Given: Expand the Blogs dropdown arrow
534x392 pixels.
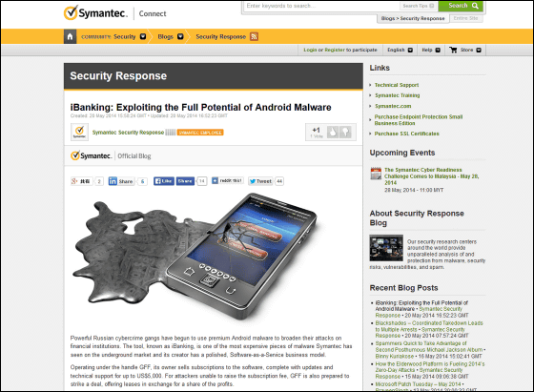Looking at the screenshot, I should point(180,36).
